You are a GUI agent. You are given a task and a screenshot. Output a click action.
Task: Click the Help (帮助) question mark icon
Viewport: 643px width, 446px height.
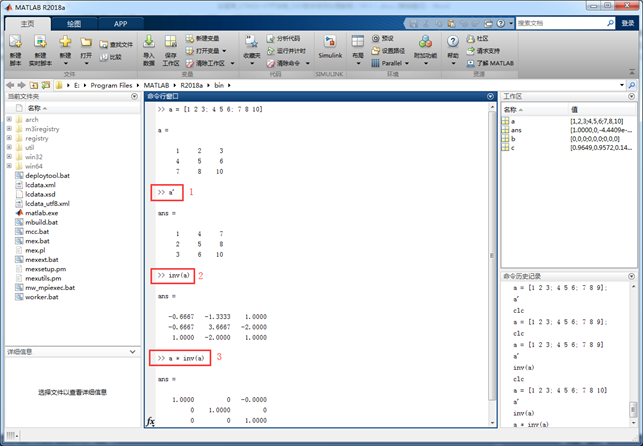(x=453, y=41)
